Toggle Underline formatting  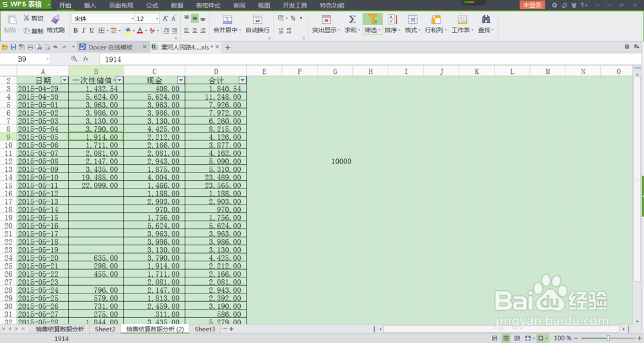coord(91,31)
